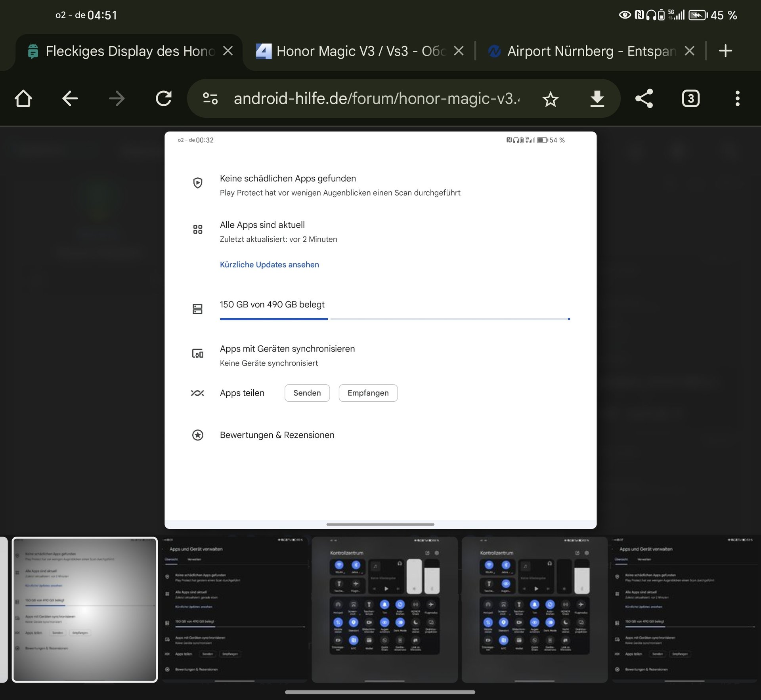Screen dimensions: 761x700
Task: Go back with the back arrow
Action: point(70,99)
